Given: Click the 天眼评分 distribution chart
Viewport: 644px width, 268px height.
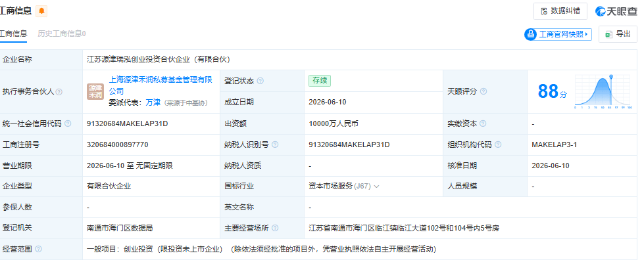Looking at the screenshot, I should pyautogui.click(x=602, y=92).
